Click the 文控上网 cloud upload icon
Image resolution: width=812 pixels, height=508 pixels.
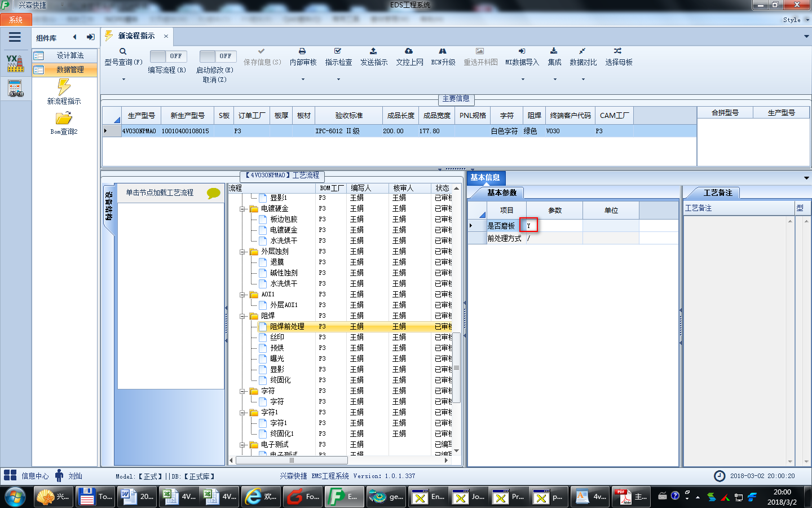point(409,51)
